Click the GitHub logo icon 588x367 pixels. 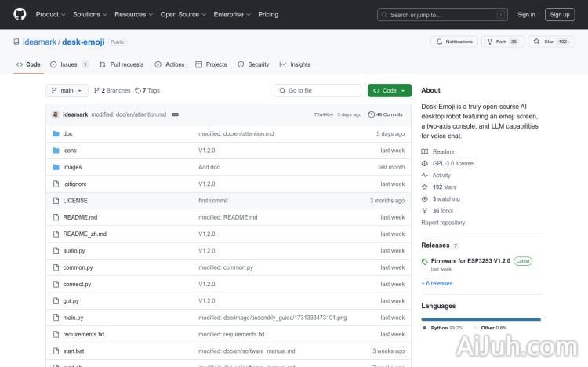click(x=20, y=14)
